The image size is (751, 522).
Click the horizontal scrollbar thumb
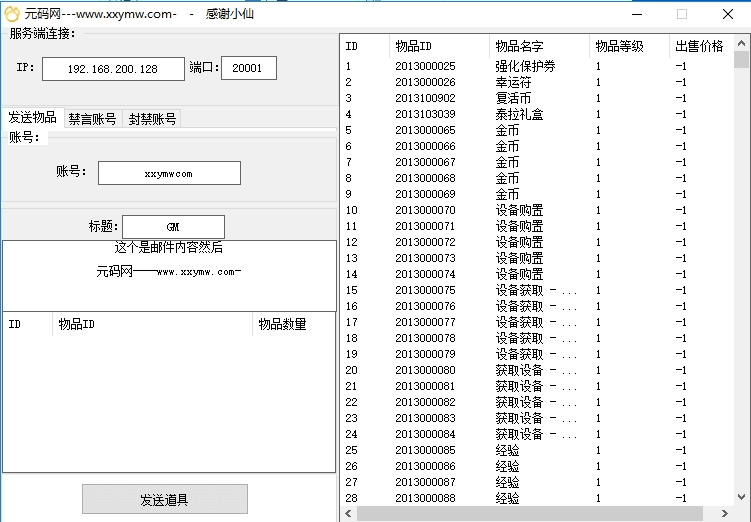pyautogui.click(x=530, y=513)
